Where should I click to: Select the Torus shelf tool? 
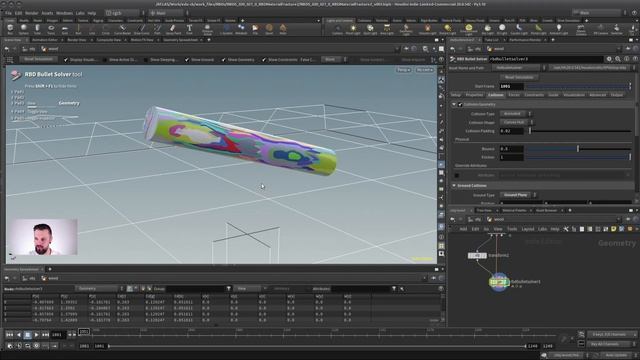coord(51,29)
